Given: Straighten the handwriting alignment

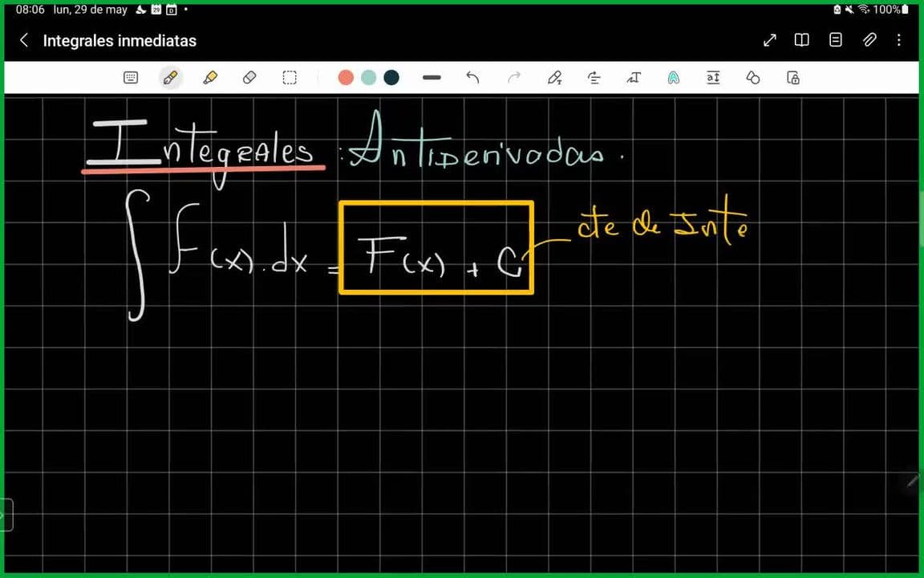Looking at the screenshot, I should pos(594,78).
